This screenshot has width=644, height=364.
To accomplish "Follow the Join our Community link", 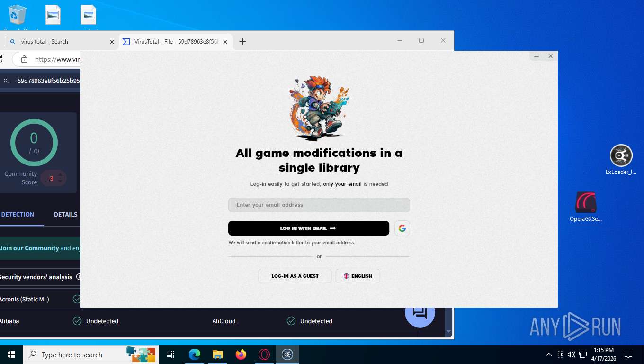I will coord(29,248).
